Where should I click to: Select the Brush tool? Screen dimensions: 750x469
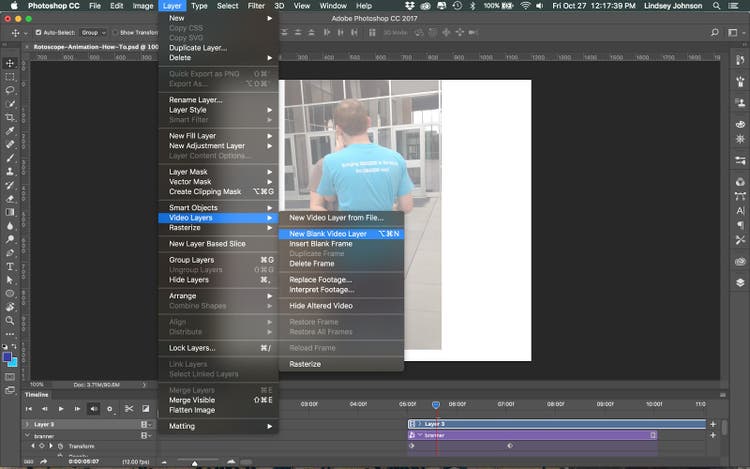click(x=10, y=158)
